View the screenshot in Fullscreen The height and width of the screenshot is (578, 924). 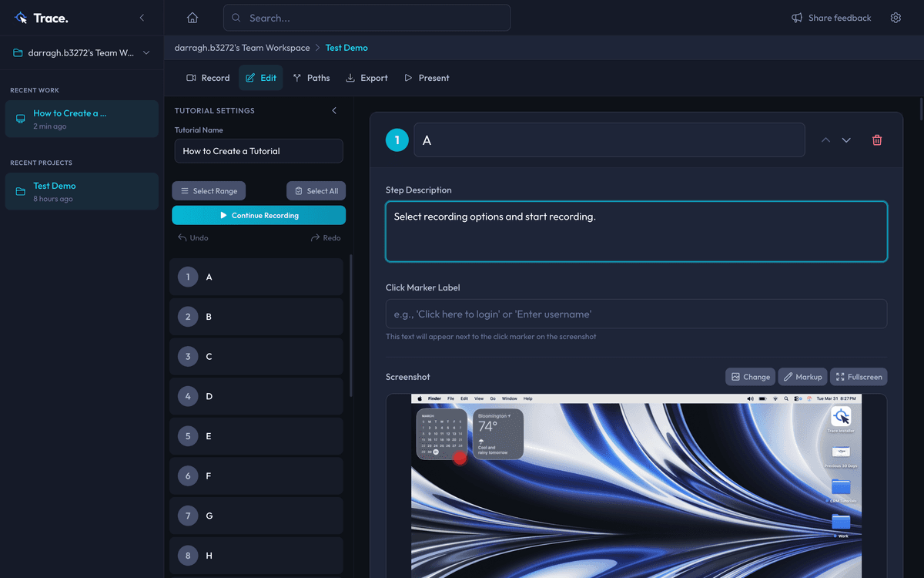859,377
